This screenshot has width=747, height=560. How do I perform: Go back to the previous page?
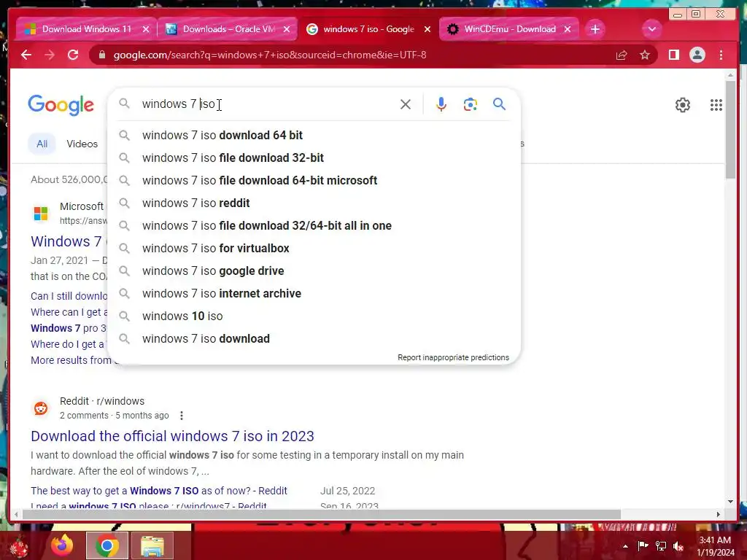pyautogui.click(x=26, y=55)
